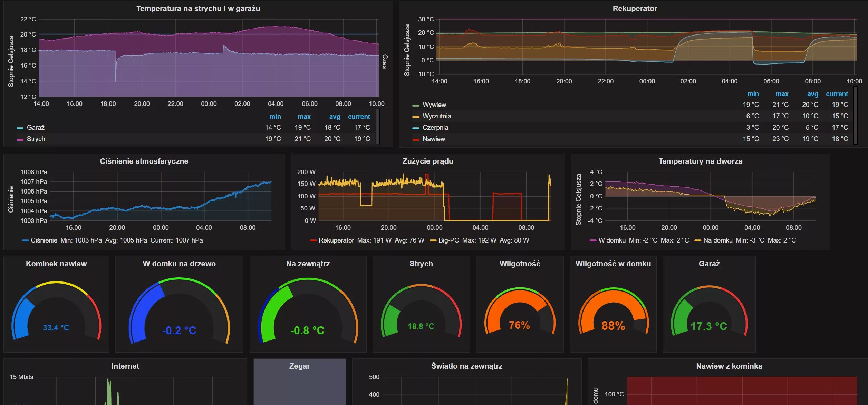The height and width of the screenshot is (405, 868).
Task: Click the Wywiew green color swatch
Action: click(416, 105)
